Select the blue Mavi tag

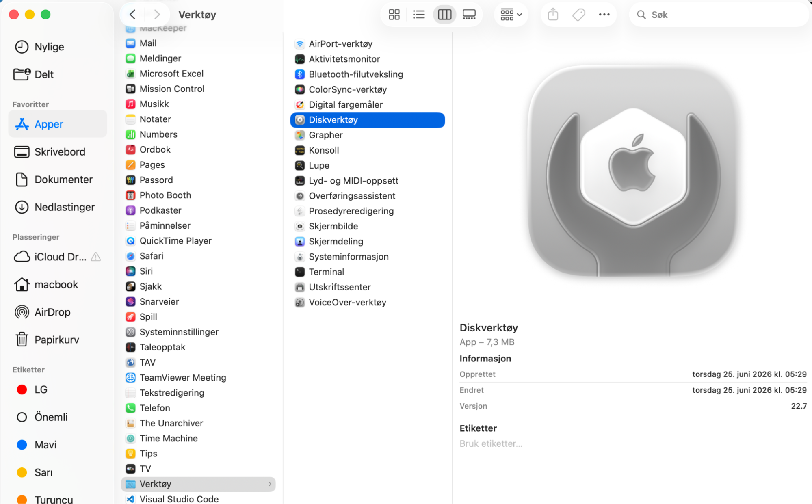point(57,445)
